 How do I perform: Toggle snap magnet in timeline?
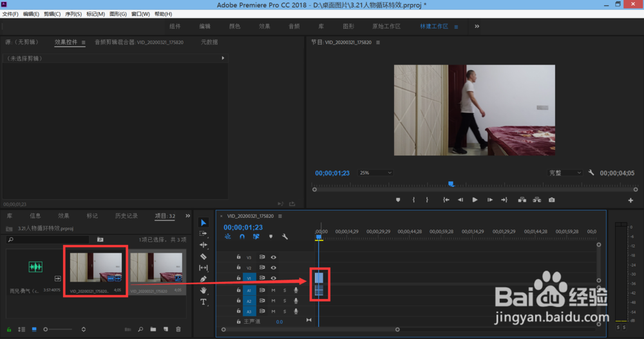click(242, 237)
